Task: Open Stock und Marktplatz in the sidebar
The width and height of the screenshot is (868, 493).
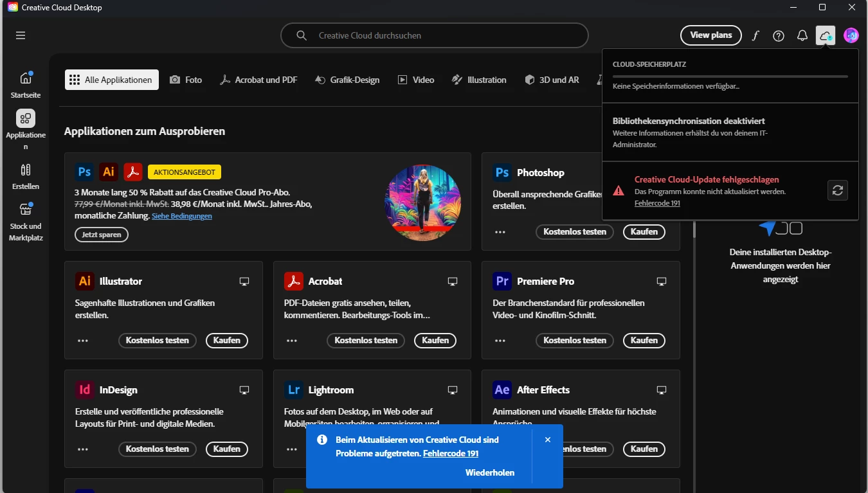Action: coord(26,222)
